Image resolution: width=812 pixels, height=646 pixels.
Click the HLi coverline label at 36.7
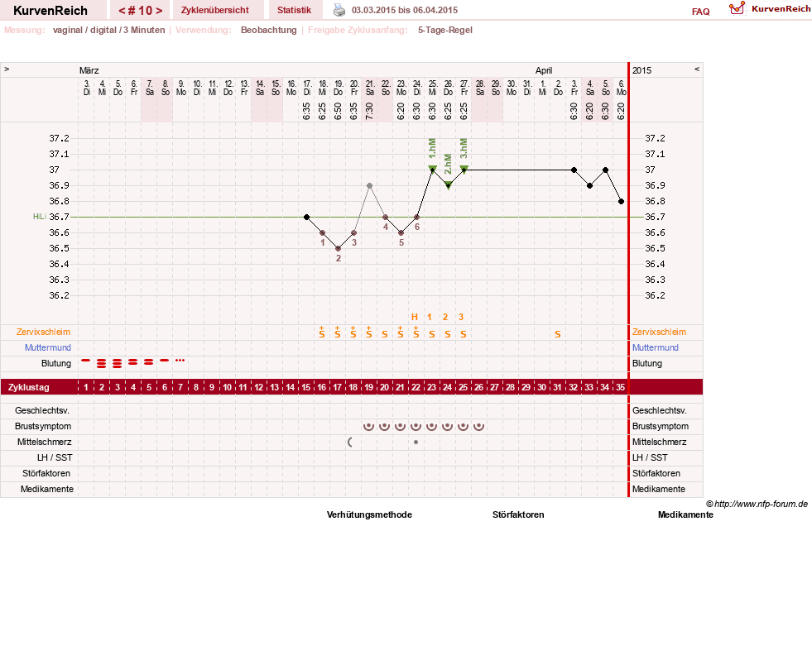point(40,217)
